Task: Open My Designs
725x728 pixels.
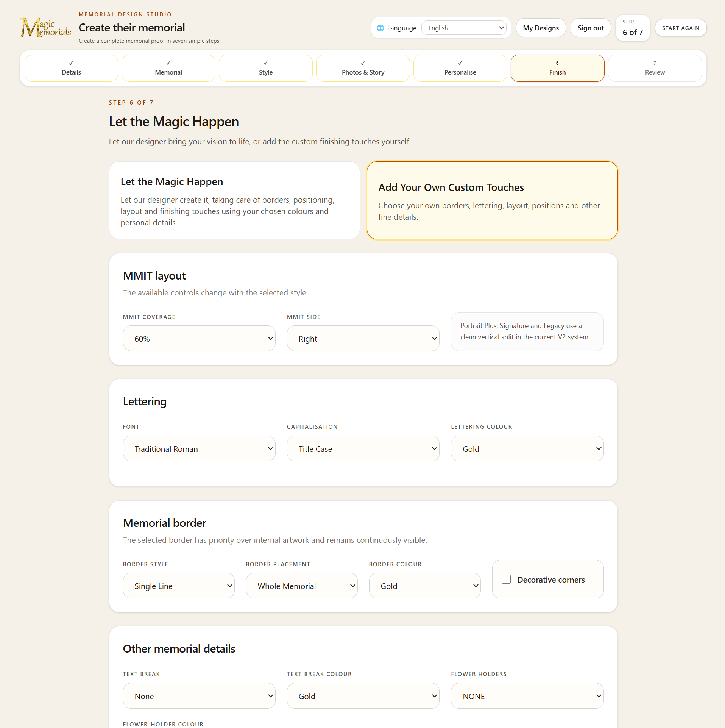Action: click(541, 28)
